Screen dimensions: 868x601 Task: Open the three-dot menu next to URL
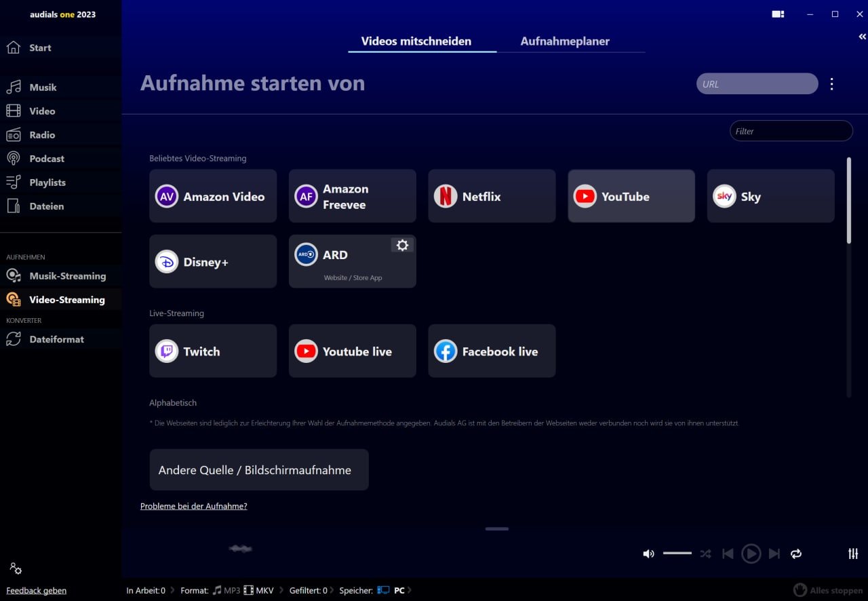pos(832,84)
